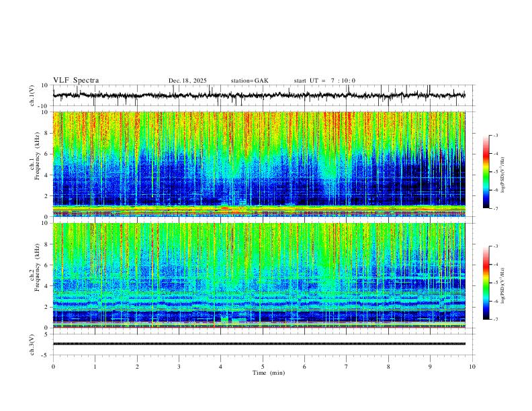Click the ch.1 spectrogram "4" kHz tick label

click(47, 175)
